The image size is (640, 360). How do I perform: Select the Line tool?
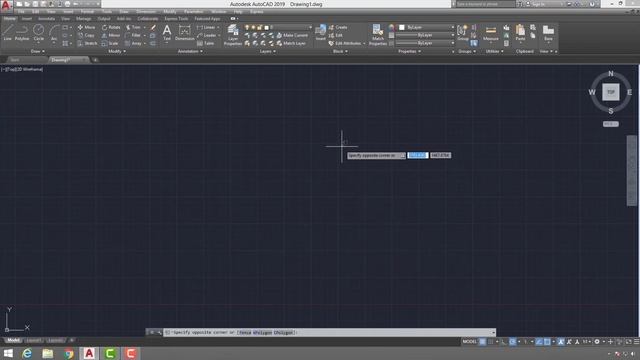coord(7,32)
